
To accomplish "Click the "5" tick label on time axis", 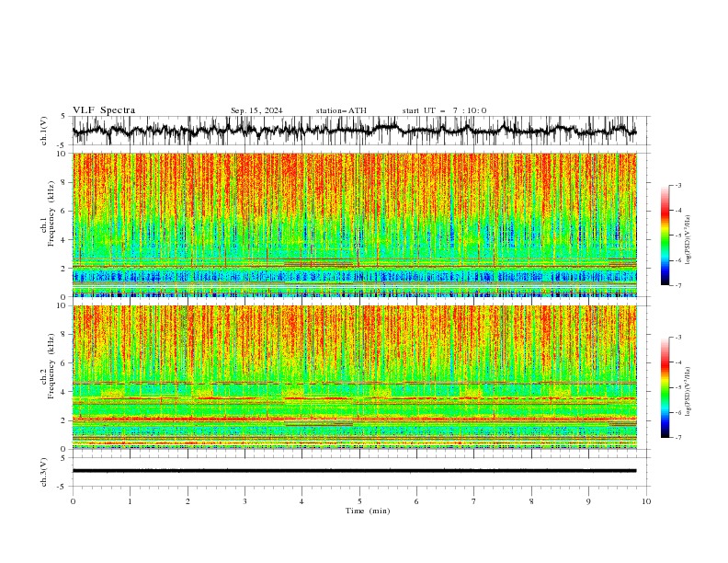I will coord(359,501).
